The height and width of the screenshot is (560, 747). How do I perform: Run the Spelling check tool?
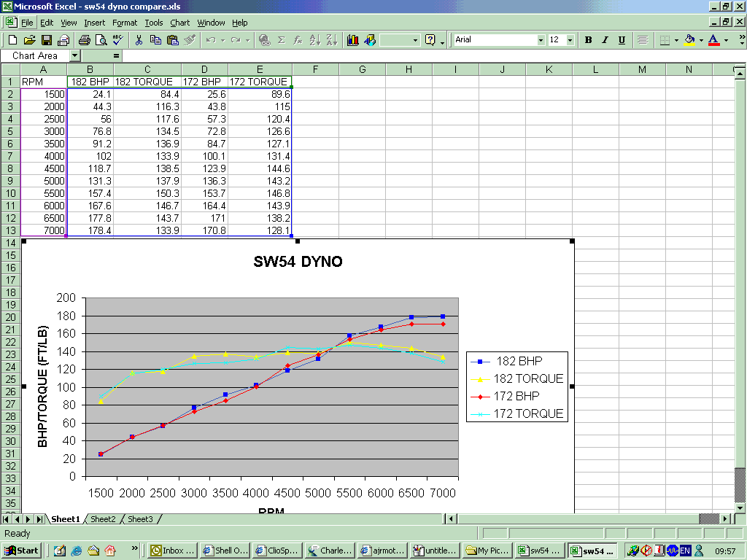pyautogui.click(x=117, y=40)
